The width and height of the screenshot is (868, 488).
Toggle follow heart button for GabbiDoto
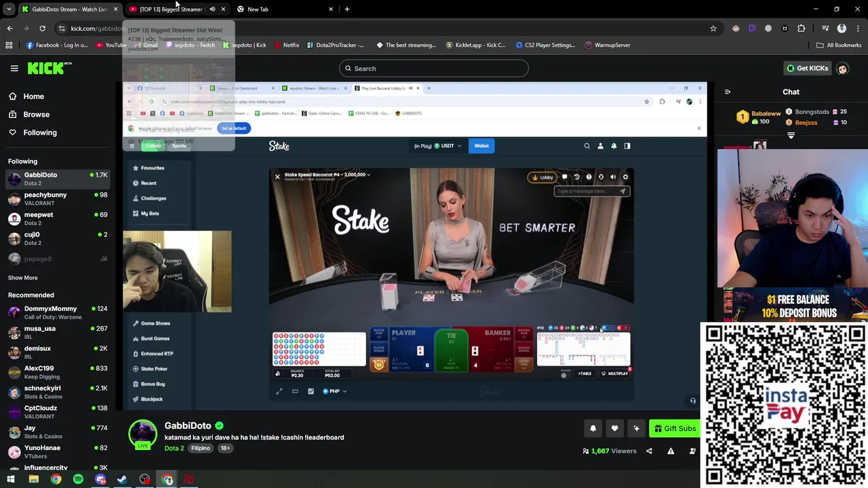(614, 428)
